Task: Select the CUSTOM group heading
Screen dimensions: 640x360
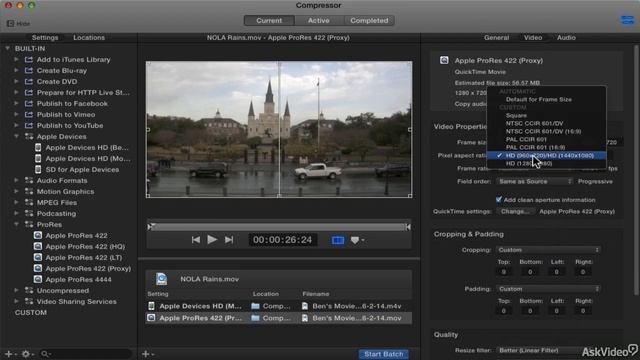Action: tap(31, 312)
